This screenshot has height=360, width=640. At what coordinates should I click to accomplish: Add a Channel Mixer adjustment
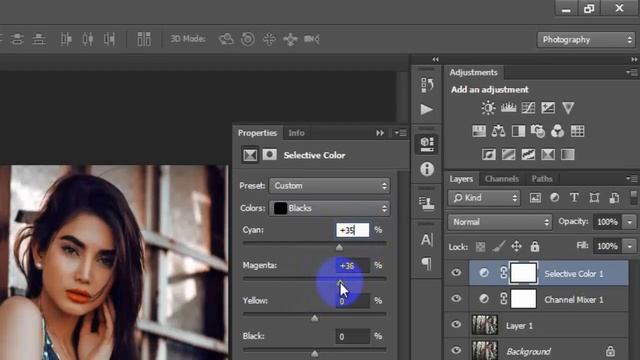coord(558,131)
